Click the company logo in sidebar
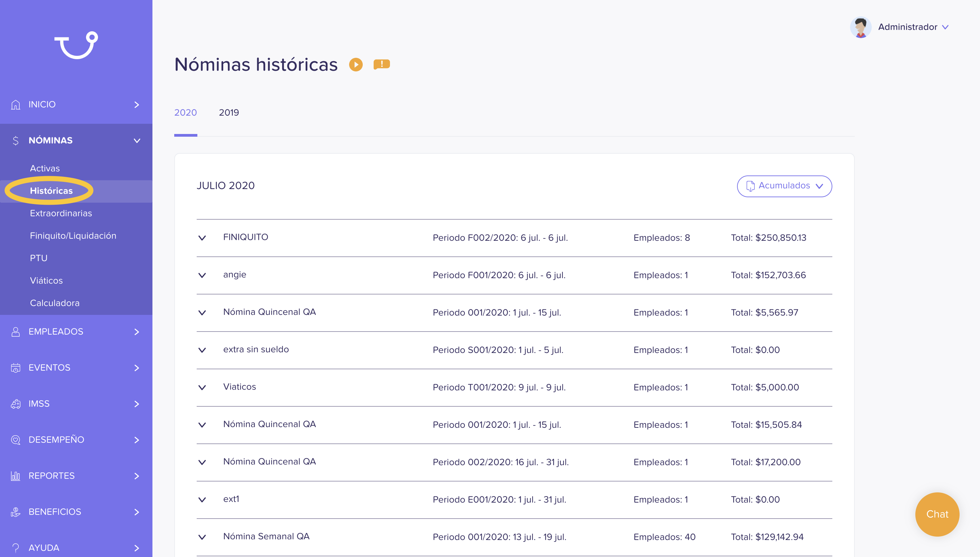980x557 pixels. point(76,45)
